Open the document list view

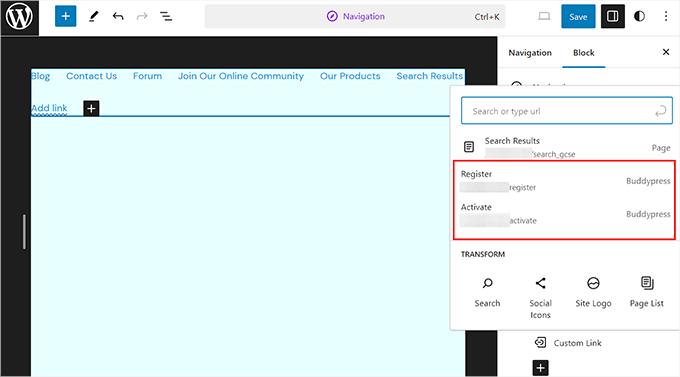click(166, 16)
